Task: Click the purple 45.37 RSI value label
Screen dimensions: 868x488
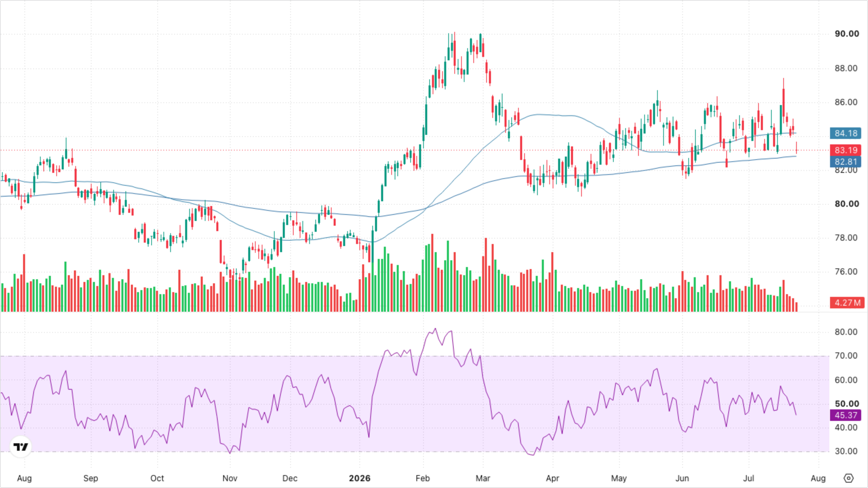Action: (846, 415)
